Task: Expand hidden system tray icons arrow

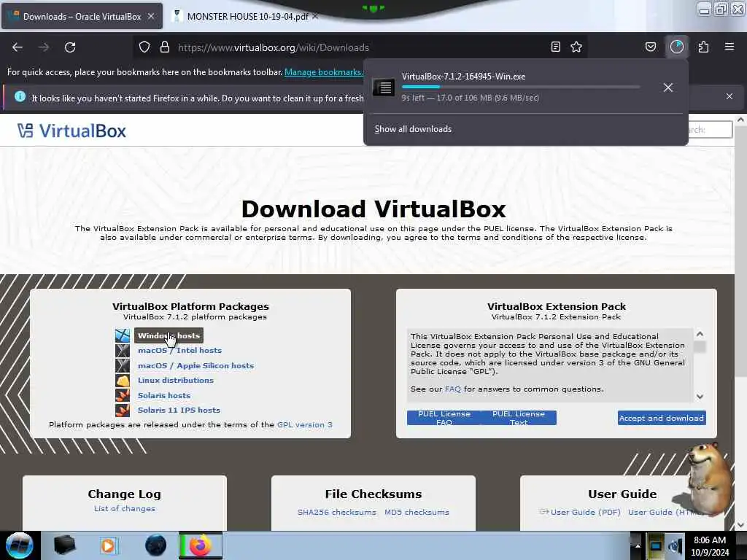Action: click(x=638, y=545)
